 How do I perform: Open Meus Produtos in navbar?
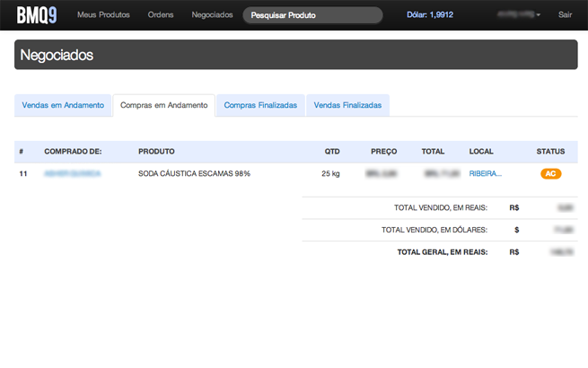(103, 15)
